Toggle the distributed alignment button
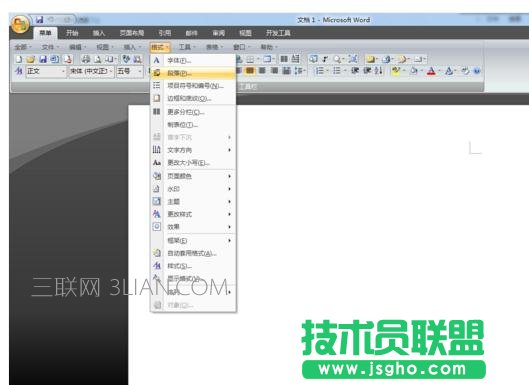Image resolution: width=529 pixels, height=385 pixels. point(286,71)
